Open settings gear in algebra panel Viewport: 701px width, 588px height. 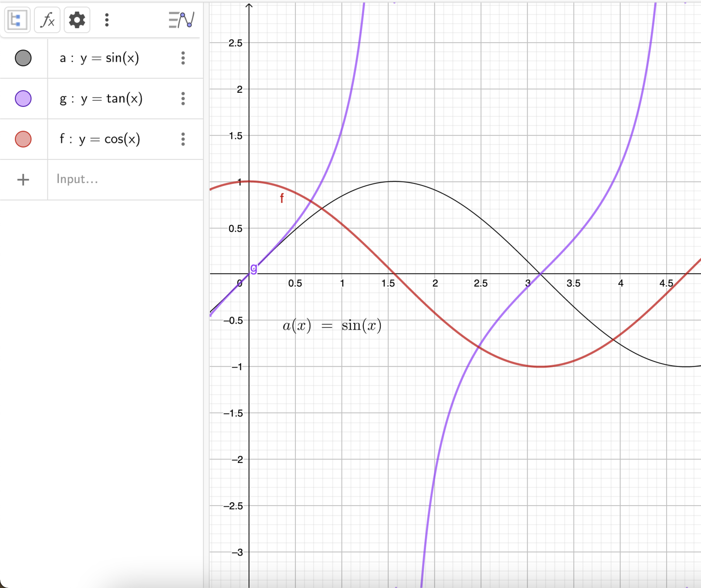point(77,20)
